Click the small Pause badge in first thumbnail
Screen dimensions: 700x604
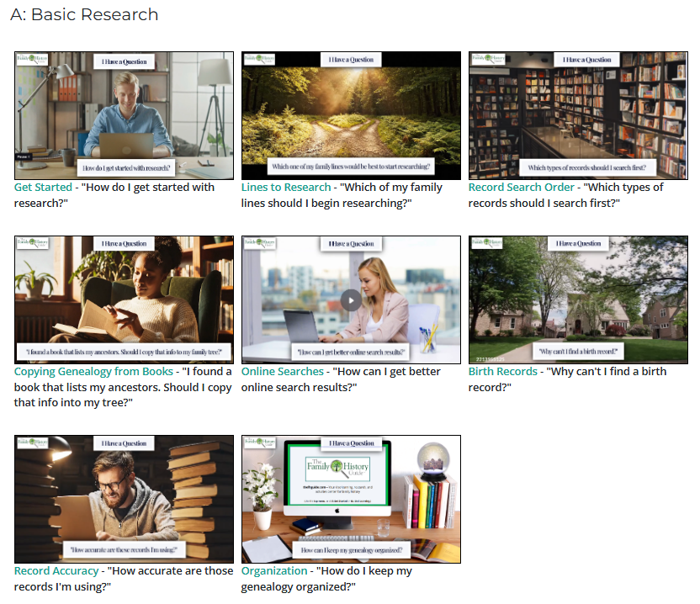(x=24, y=156)
